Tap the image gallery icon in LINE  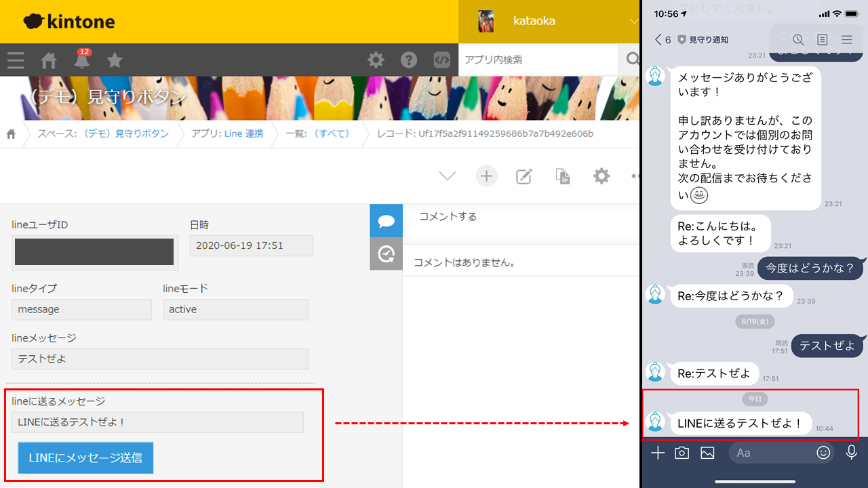tap(707, 453)
